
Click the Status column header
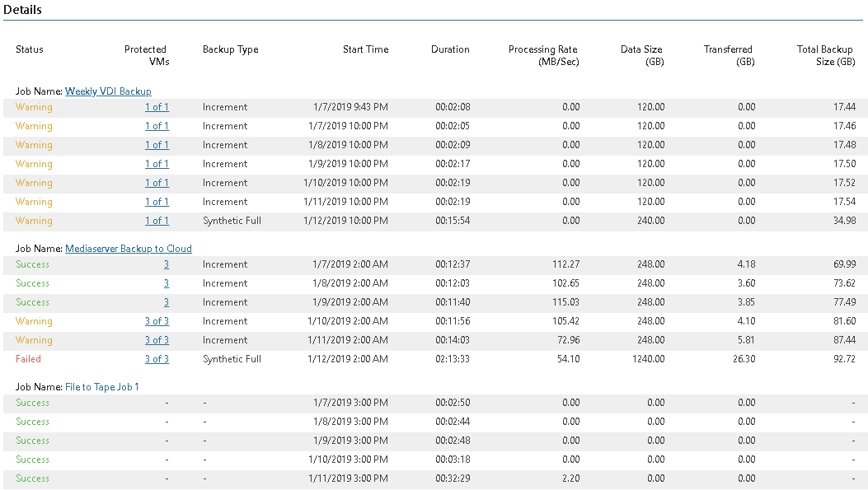click(x=30, y=49)
